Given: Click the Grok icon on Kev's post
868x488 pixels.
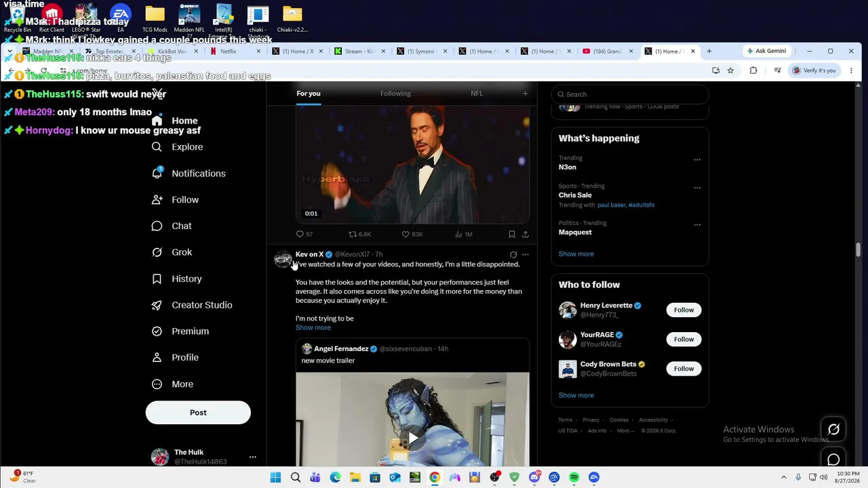Looking at the screenshot, I should point(513,255).
